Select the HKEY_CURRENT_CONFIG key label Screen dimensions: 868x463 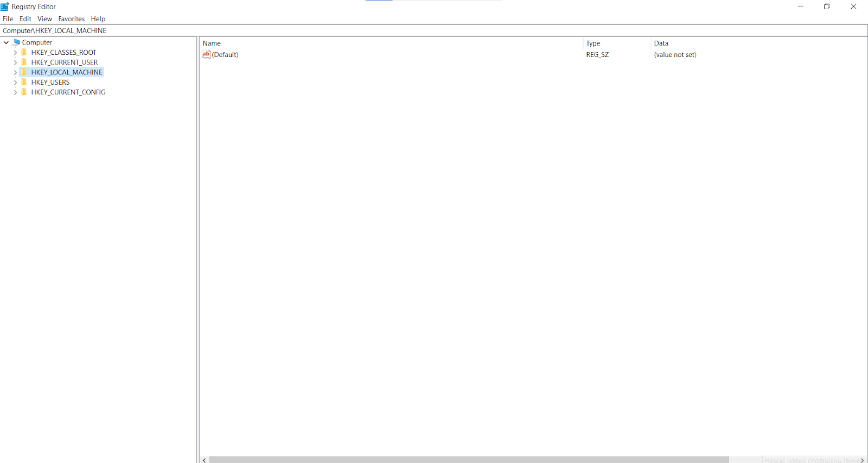tap(68, 92)
